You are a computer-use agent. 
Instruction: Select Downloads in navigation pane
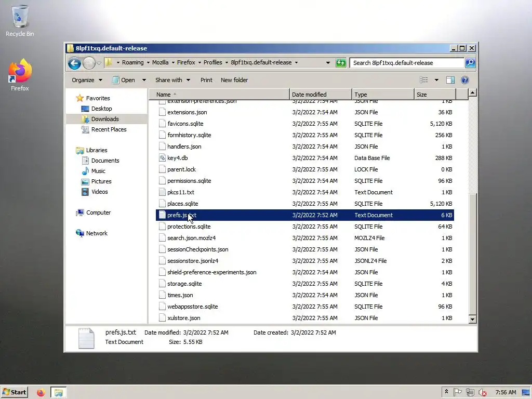pos(105,119)
